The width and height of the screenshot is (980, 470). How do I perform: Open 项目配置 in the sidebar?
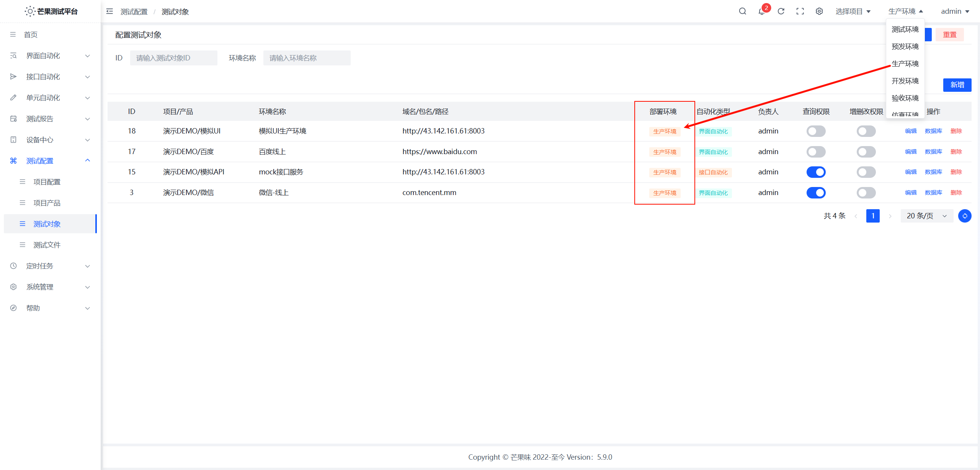(x=47, y=182)
